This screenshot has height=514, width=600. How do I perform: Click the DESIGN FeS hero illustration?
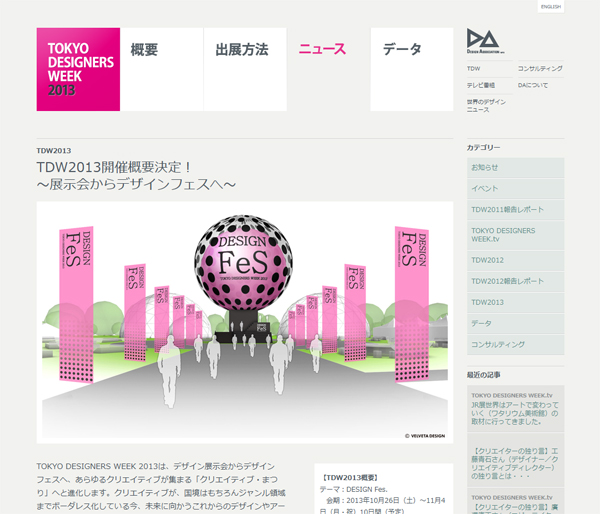245,323
